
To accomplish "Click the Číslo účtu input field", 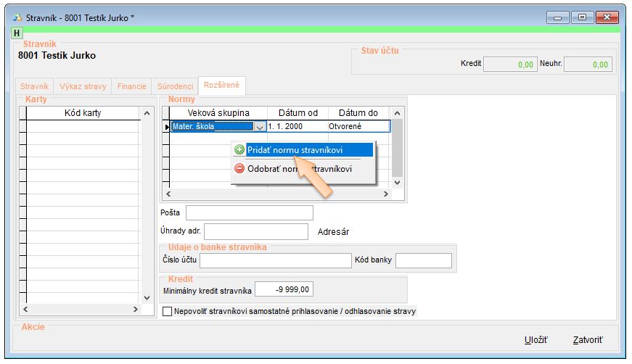I will click(275, 260).
